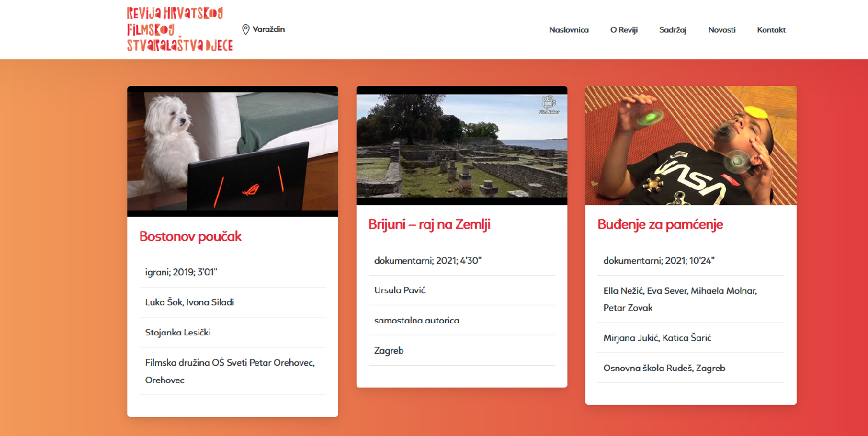Viewport: 868px width, 436px height.
Task: Click the white dog film thumbnail
Action: point(232,151)
